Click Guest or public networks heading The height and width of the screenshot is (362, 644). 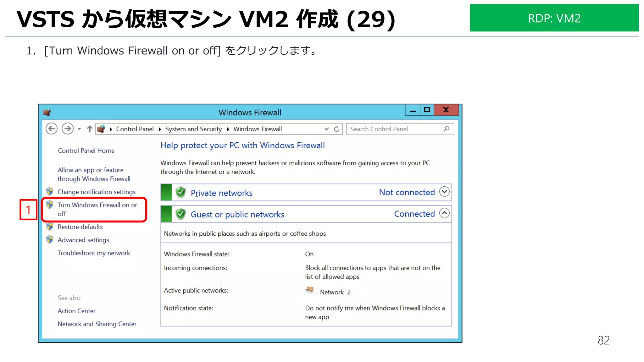(237, 215)
